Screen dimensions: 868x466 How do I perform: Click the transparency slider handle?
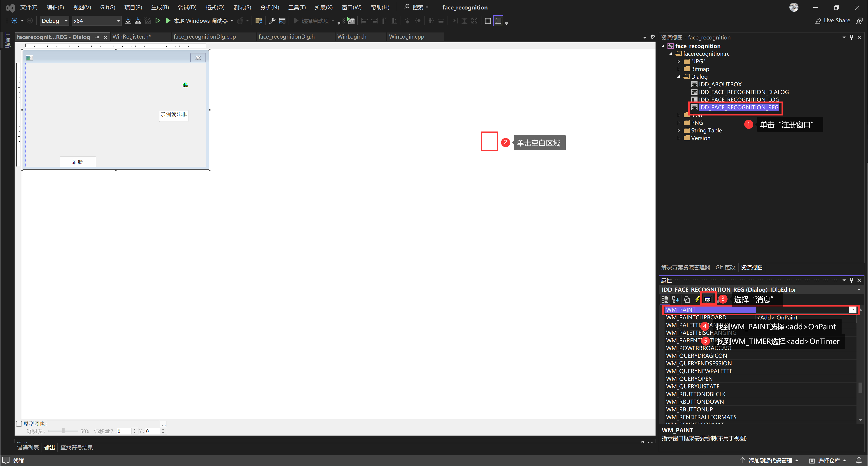click(x=63, y=431)
